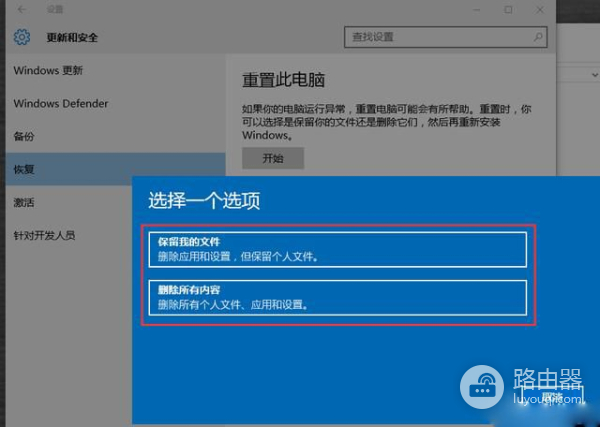The height and width of the screenshot is (427, 600).
Task: Click the 重置此电脑 heading
Action: (283, 80)
